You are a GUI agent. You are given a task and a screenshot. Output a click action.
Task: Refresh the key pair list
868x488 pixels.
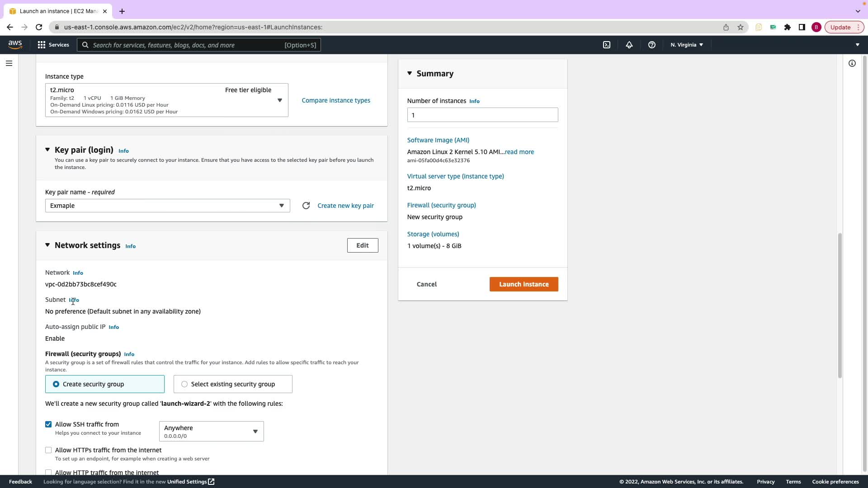306,206
